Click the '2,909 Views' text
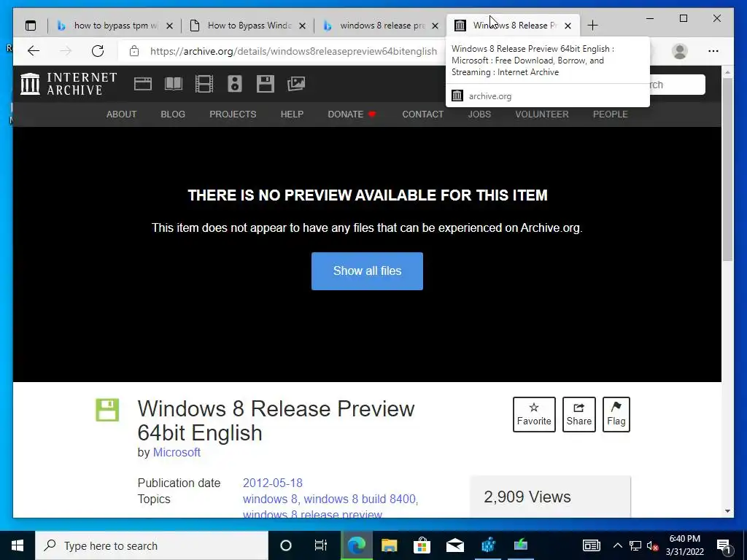Viewport: 747px width, 560px height. coord(527,497)
